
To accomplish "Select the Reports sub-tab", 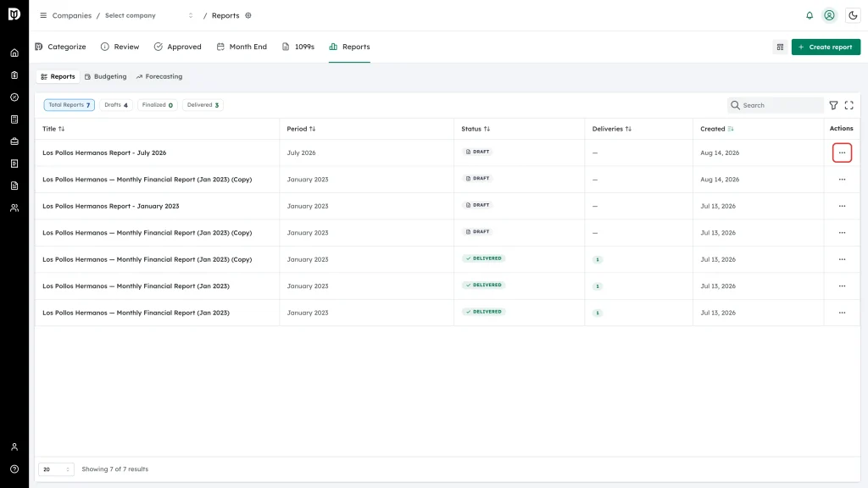I will [58, 77].
